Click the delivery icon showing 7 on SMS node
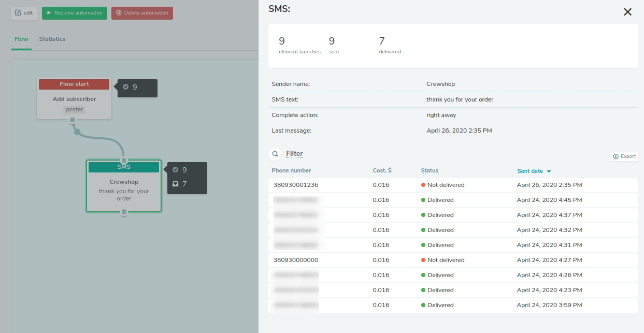Viewport: 644px width, 333px height. (x=175, y=184)
